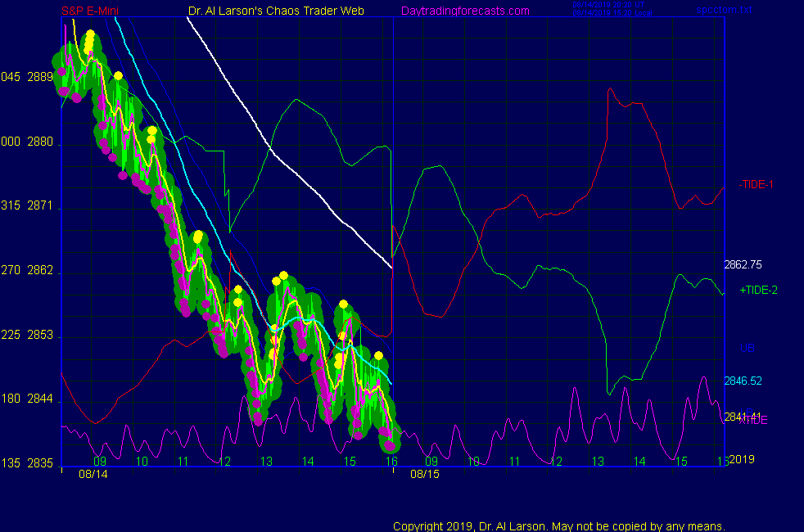The width and height of the screenshot is (804, 532).
Task: Click the white 2862.75 price readout
Action: tap(743, 264)
